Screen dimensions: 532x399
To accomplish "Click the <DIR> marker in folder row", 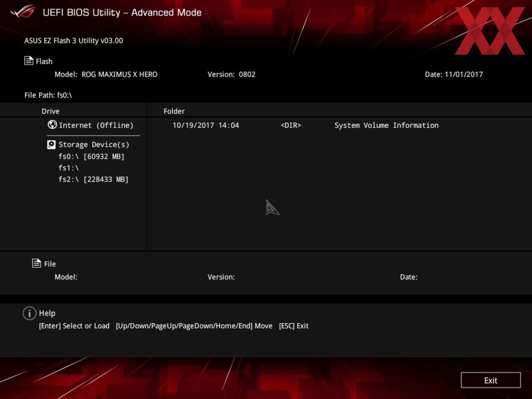I will [x=291, y=125].
